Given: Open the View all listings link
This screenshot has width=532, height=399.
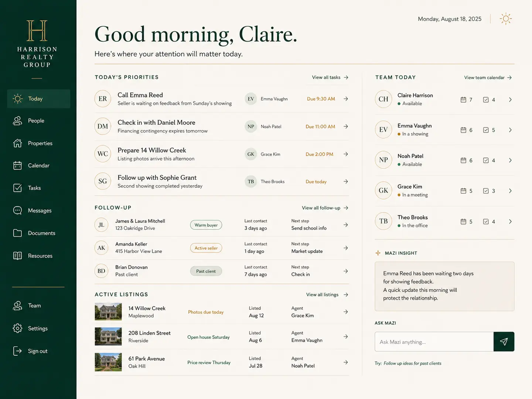Looking at the screenshot, I should coord(327,295).
